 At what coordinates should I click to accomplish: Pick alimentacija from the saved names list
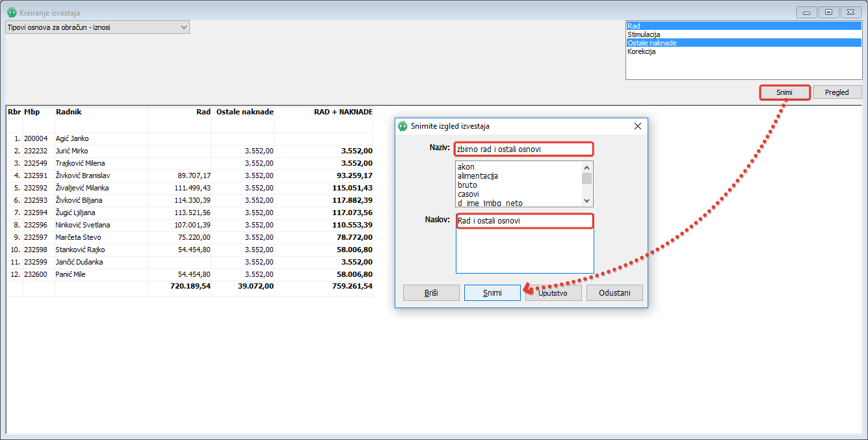point(477,176)
